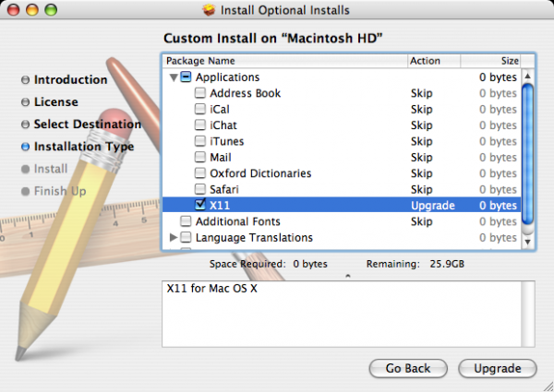Click the Applications group label
The height and width of the screenshot is (392, 554).
227,77
